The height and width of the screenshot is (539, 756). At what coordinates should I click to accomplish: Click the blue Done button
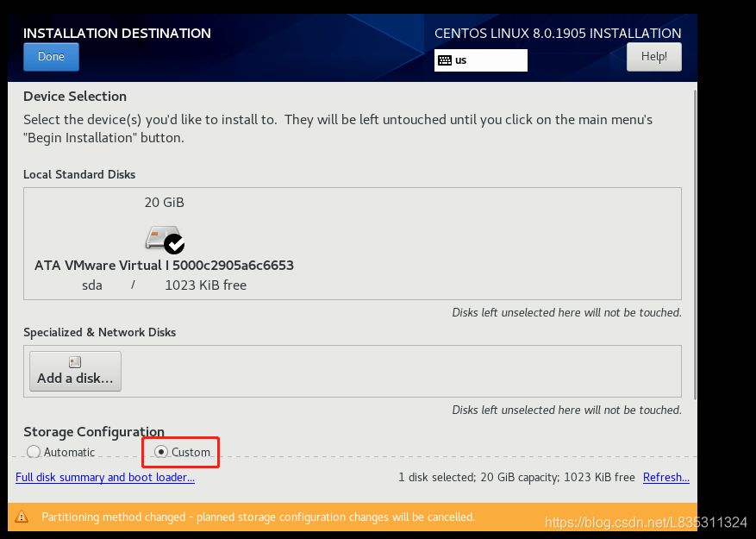pyautogui.click(x=51, y=56)
